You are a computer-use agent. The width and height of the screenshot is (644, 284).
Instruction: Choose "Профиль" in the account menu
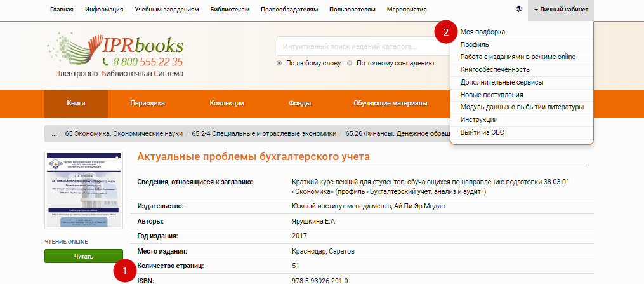[473, 44]
